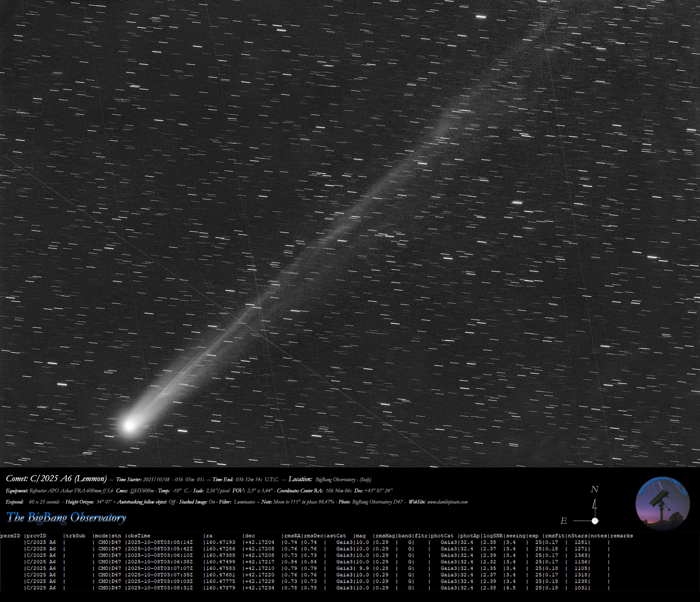Click the permID column header
The width and height of the screenshot is (700, 602).
[x=10, y=536]
